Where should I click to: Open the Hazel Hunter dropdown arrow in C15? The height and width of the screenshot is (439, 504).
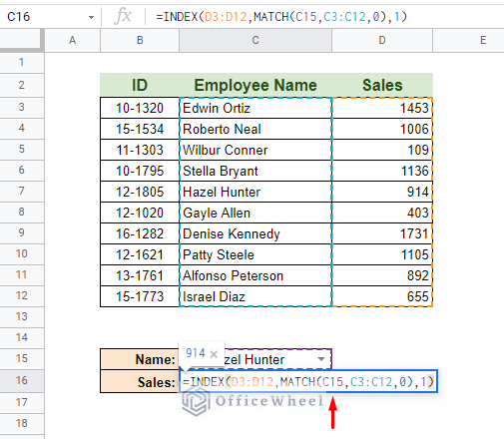click(321, 359)
